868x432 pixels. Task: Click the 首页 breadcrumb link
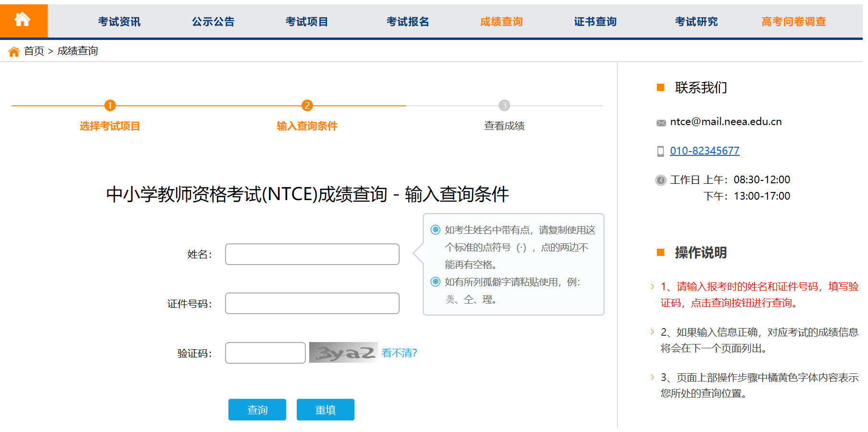pyautogui.click(x=34, y=51)
